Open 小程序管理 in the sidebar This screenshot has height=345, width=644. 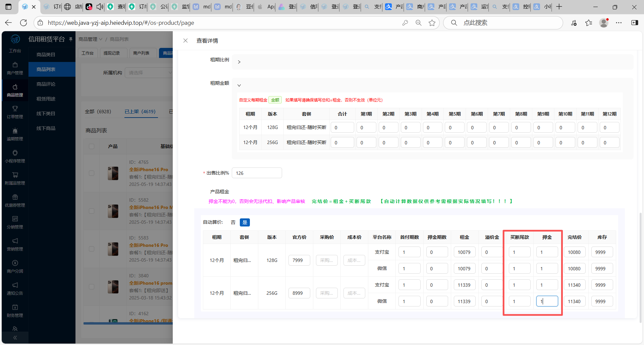point(15,156)
